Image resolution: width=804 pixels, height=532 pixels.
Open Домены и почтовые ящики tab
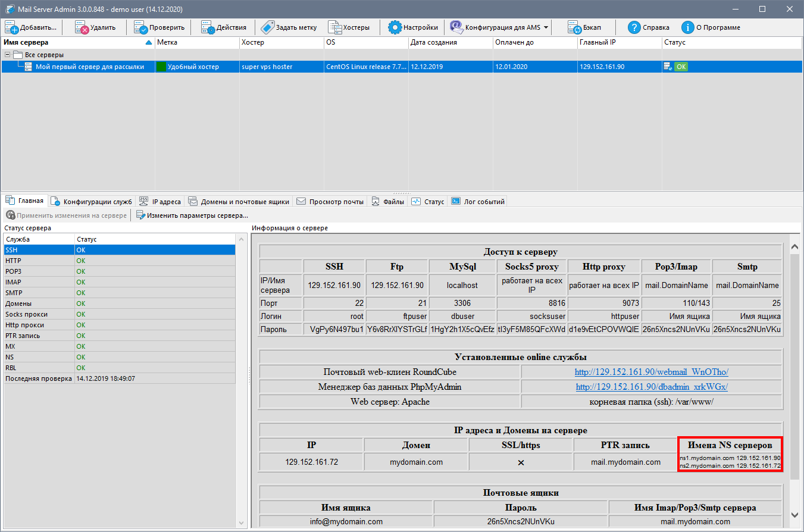pos(238,202)
